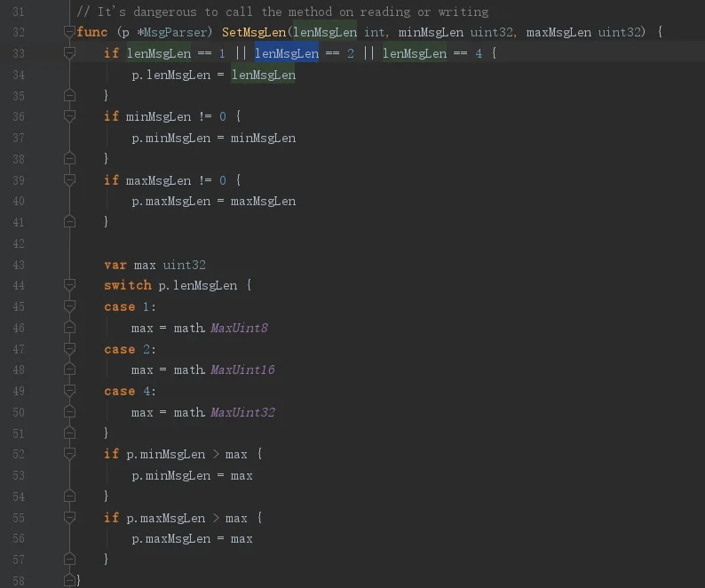Click 'minMsgLen != 0' condition
Image resolution: width=705 pixels, height=588 pixels.
coord(176,116)
